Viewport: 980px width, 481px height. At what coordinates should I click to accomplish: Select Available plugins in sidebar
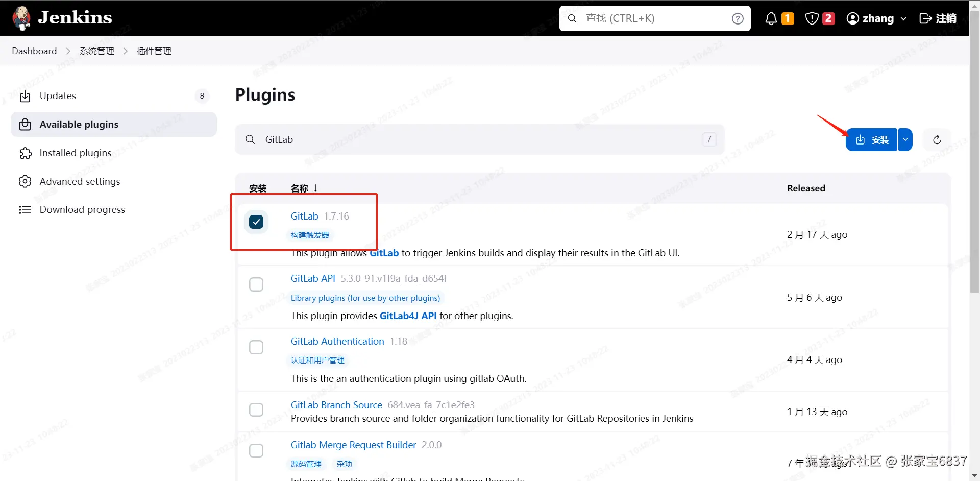[x=114, y=125]
